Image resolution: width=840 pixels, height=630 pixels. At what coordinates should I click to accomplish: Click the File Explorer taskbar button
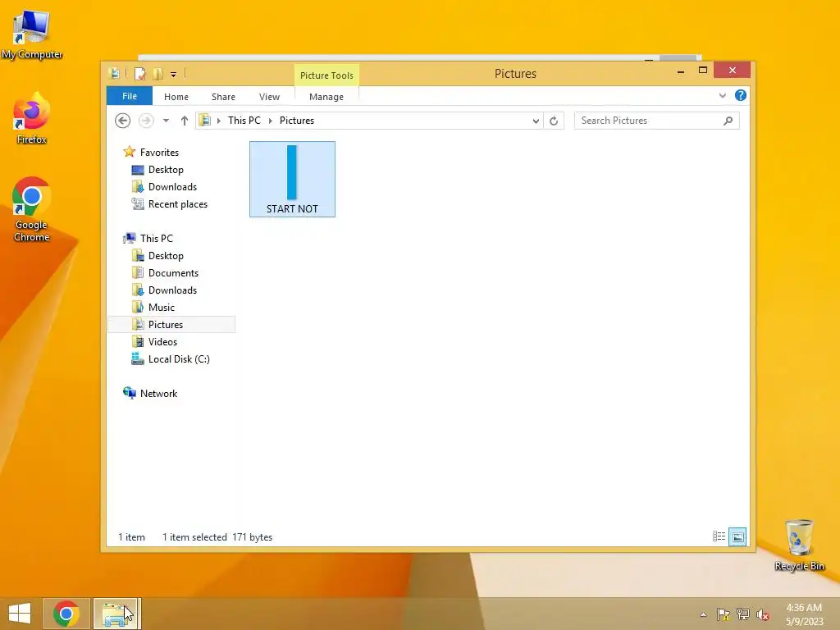116,614
